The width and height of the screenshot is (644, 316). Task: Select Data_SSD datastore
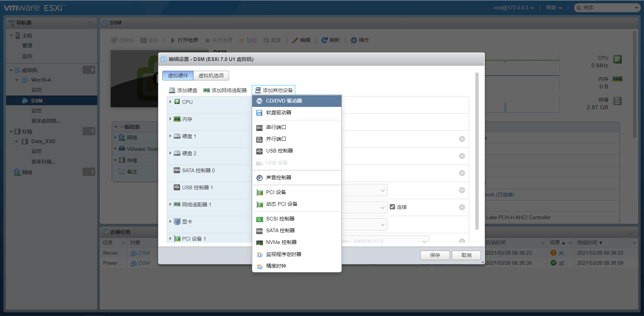(43, 141)
